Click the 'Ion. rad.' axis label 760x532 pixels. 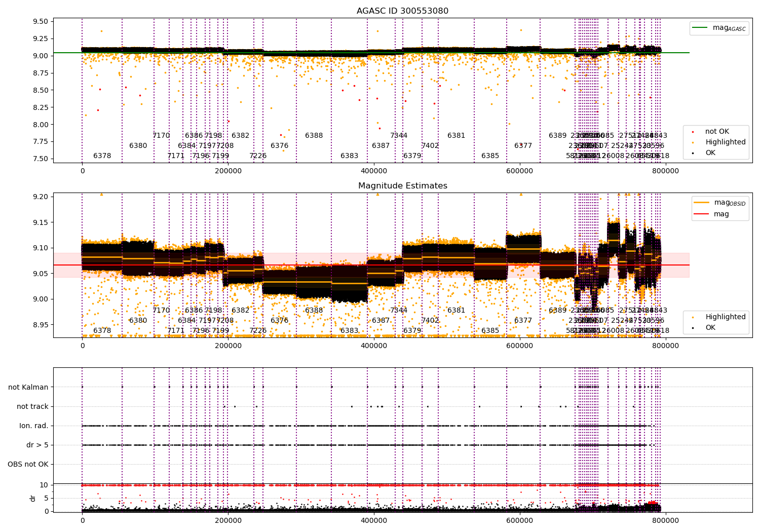coord(34,426)
